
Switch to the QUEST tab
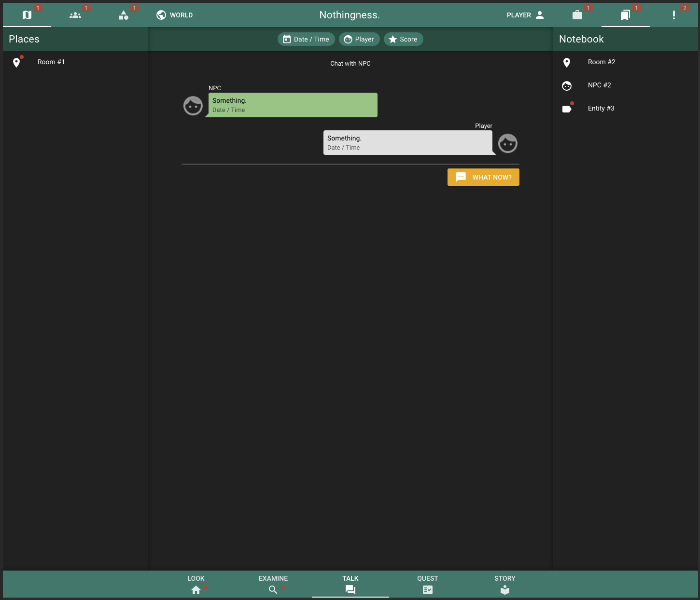click(428, 584)
